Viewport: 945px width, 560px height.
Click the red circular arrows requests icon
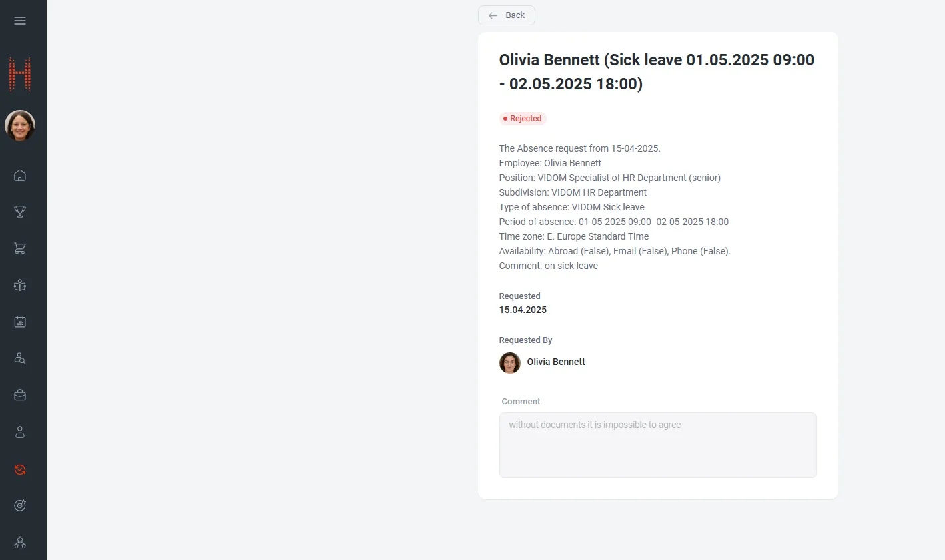(x=20, y=469)
